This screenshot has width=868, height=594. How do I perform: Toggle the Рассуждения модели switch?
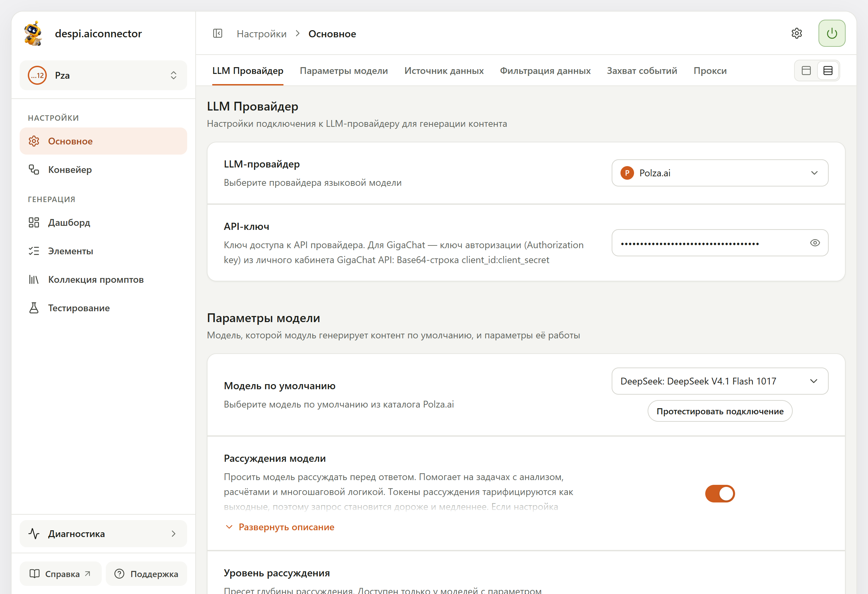click(720, 494)
